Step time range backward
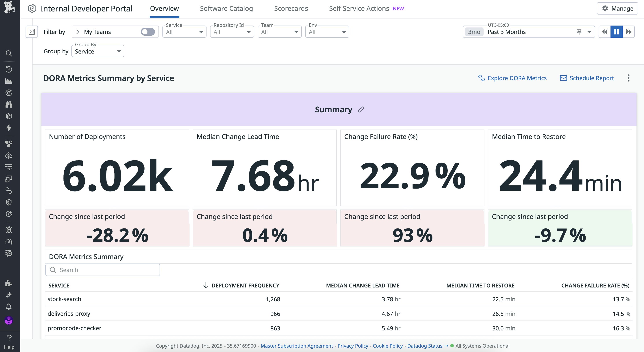This screenshot has width=644, height=352. (605, 32)
